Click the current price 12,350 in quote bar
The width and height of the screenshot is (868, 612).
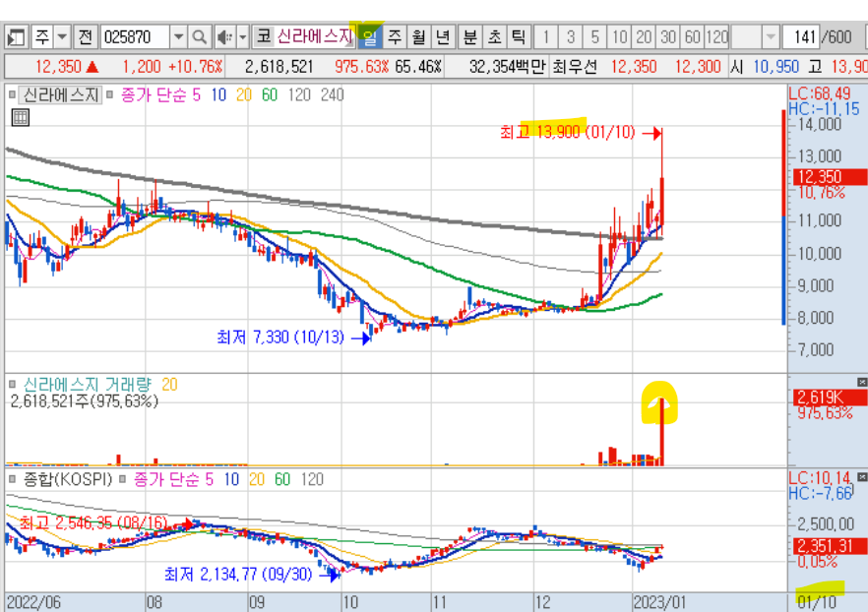(x=58, y=68)
